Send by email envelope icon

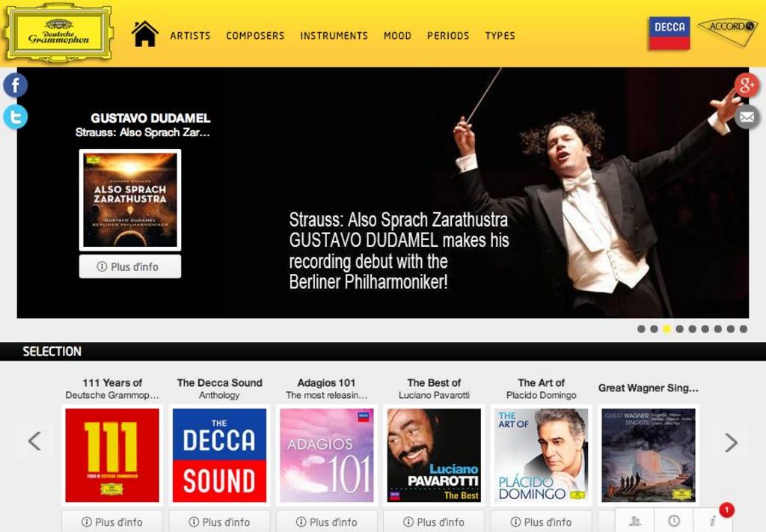(x=747, y=117)
